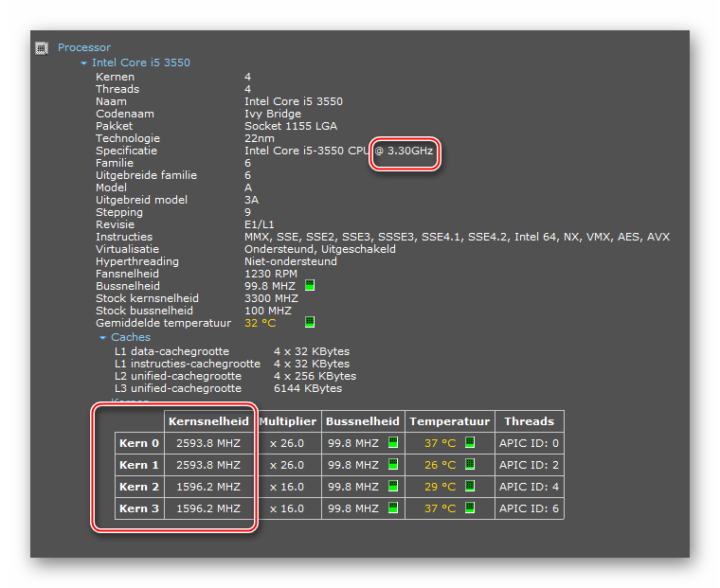This screenshot has height=588, width=720.
Task: Click Kern 1 bus speed graph icon
Action: (393, 464)
